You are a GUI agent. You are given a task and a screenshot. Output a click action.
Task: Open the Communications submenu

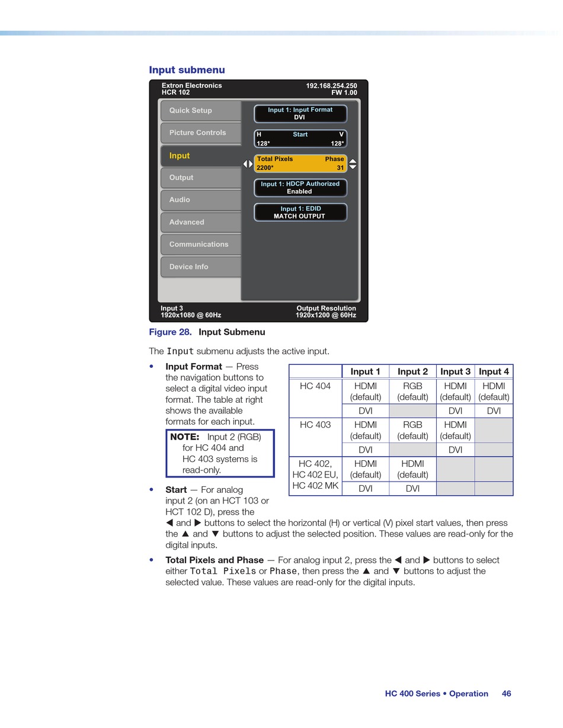tap(201, 244)
